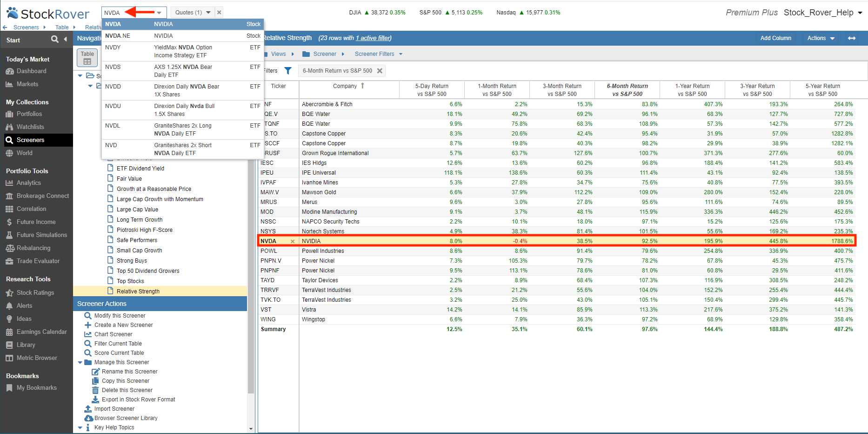Open Brokerage Connect
This screenshot has height=434, width=868.
(42, 196)
